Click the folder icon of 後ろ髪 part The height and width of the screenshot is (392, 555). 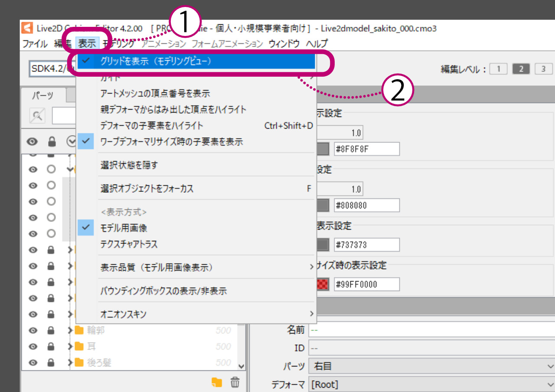tap(79, 363)
